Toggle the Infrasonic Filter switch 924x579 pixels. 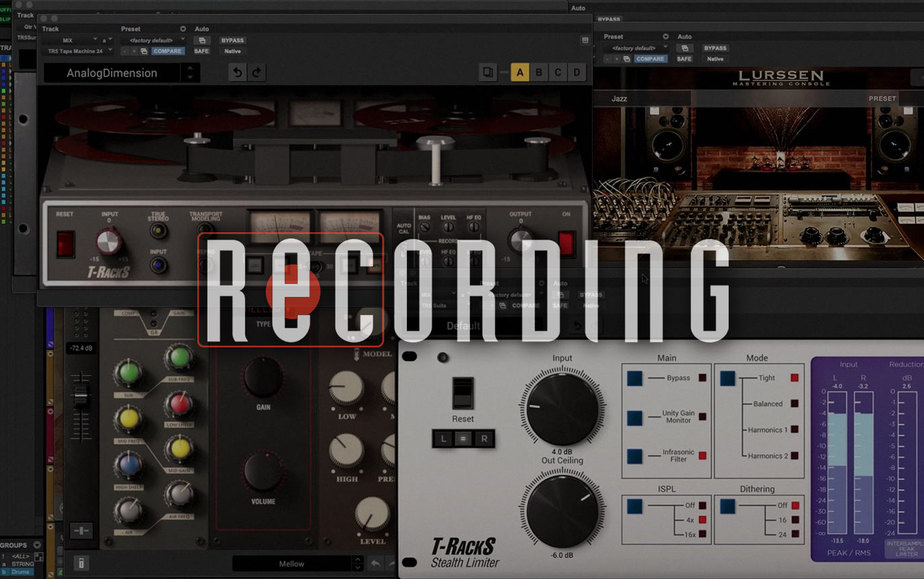coord(634,456)
